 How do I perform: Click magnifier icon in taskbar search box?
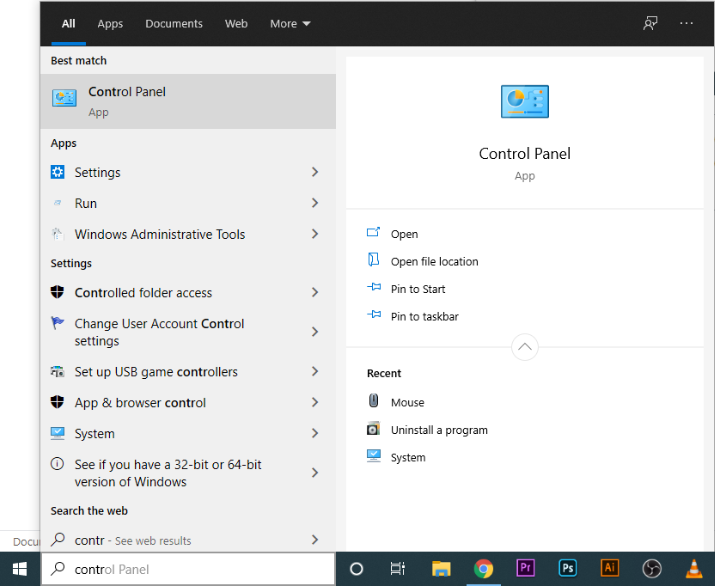pos(58,568)
